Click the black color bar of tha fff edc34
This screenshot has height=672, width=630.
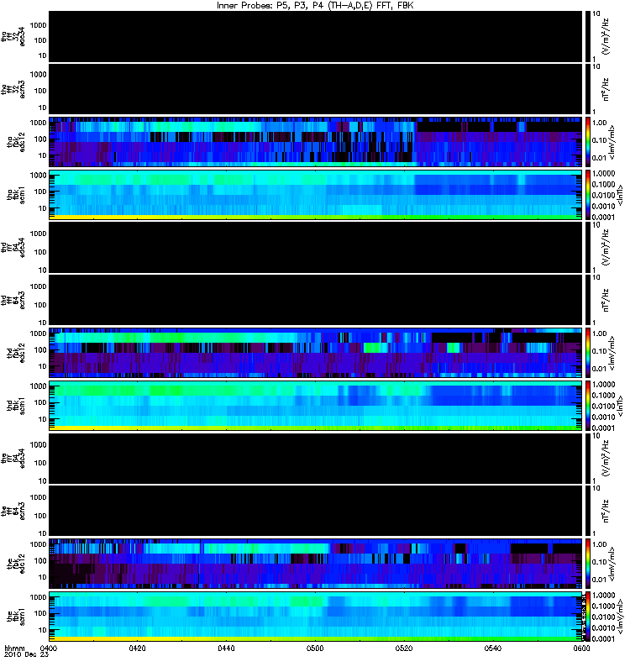(587, 36)
